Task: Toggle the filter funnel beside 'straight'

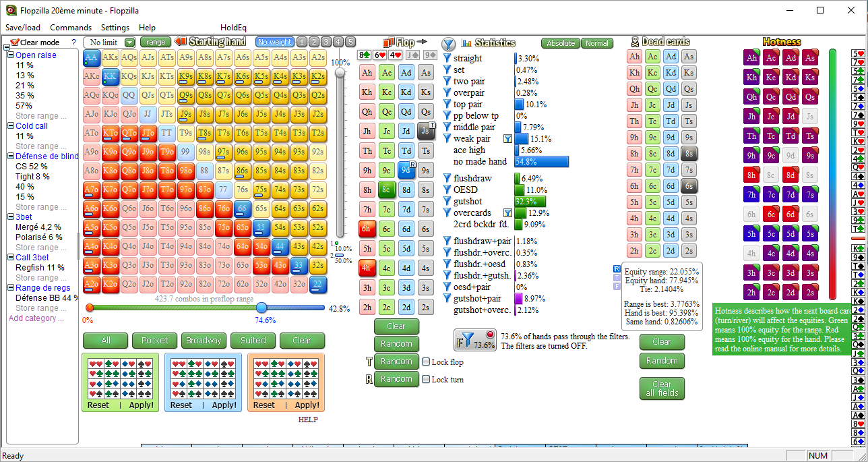Action: coord(447,59)
